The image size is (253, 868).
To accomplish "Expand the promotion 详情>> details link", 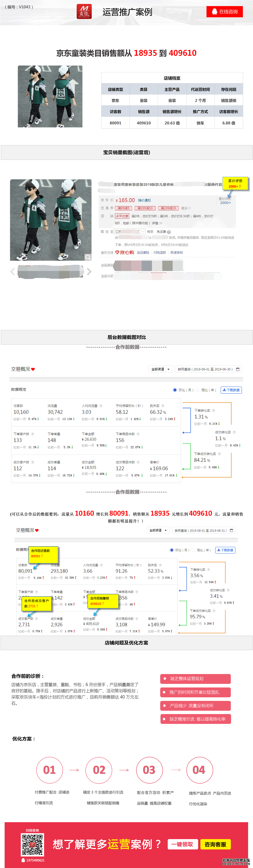I will [157, 223].
